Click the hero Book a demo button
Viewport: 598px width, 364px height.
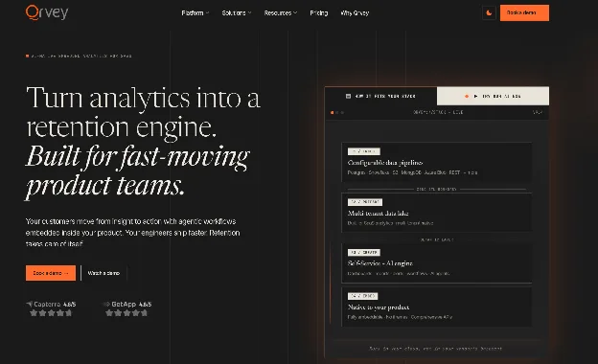coord(51,273)
